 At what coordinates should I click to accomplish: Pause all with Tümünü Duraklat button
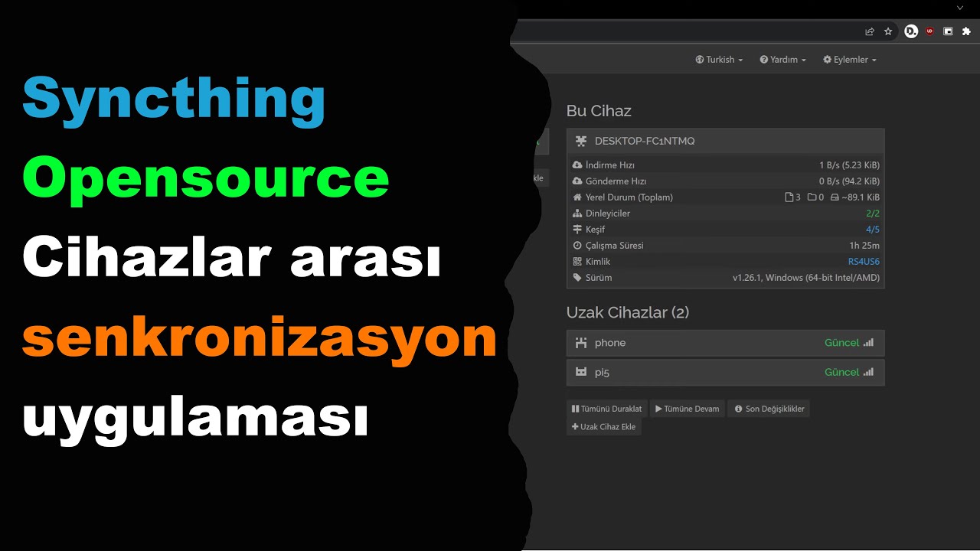coord(606,409)
